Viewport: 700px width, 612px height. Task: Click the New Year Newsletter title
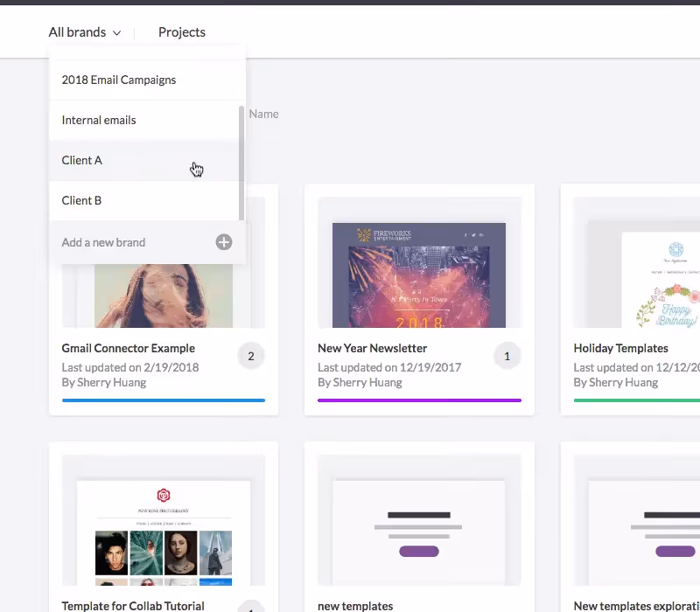click(373, 348)
